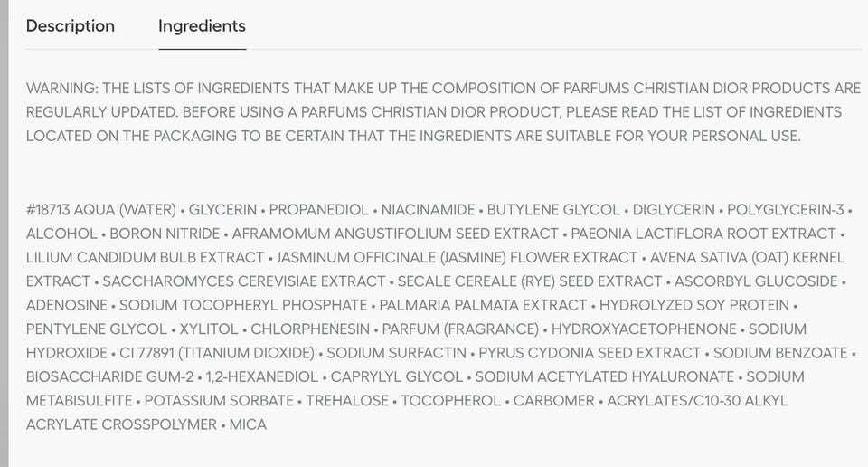Click the PARFUM (FRAGRANCE) ingredient
The image size is (868, 467).
(x=460, y=329)
